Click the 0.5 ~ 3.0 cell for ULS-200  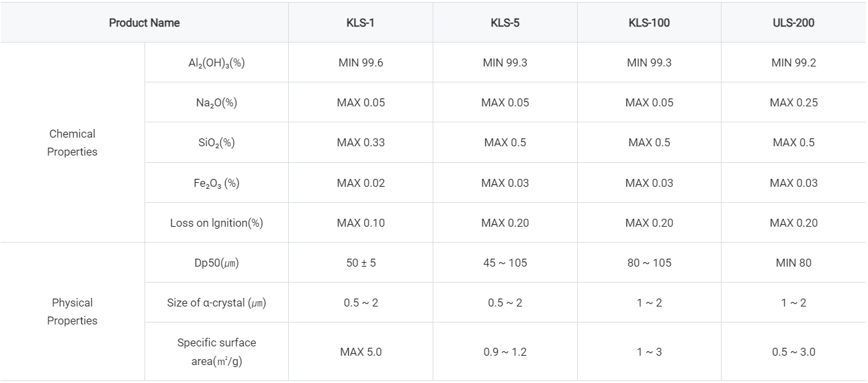click(794, 352)
